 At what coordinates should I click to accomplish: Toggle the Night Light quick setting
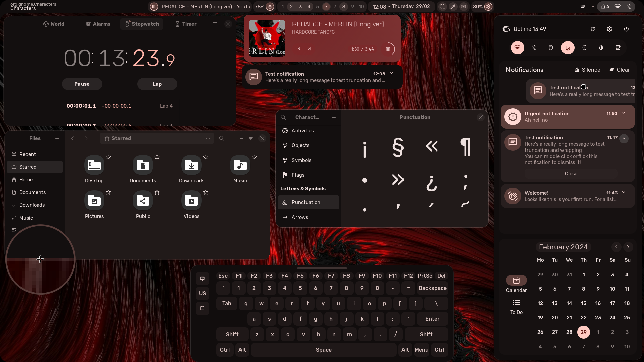584,48
